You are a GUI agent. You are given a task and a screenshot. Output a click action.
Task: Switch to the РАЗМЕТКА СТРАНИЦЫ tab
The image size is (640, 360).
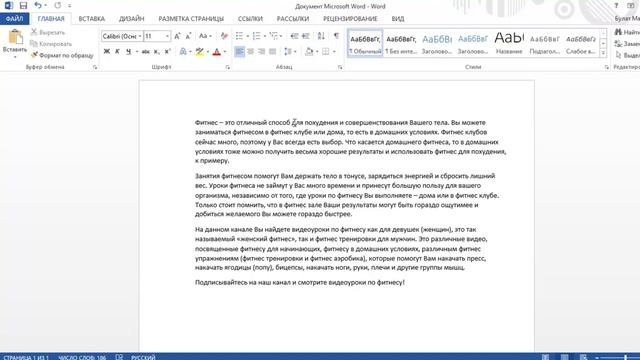pos(191,19)
